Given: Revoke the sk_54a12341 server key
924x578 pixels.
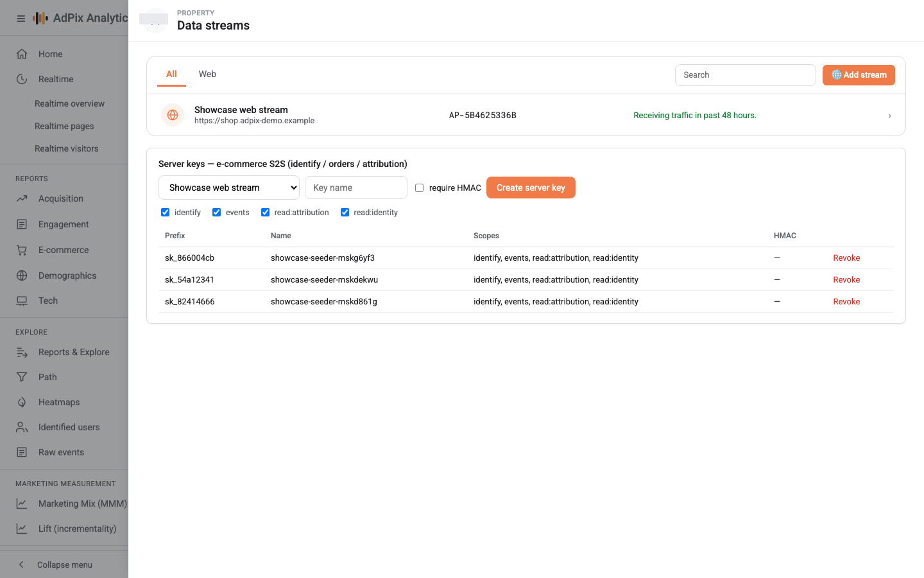Looking at the screenshot, I should tap(846, 280).
